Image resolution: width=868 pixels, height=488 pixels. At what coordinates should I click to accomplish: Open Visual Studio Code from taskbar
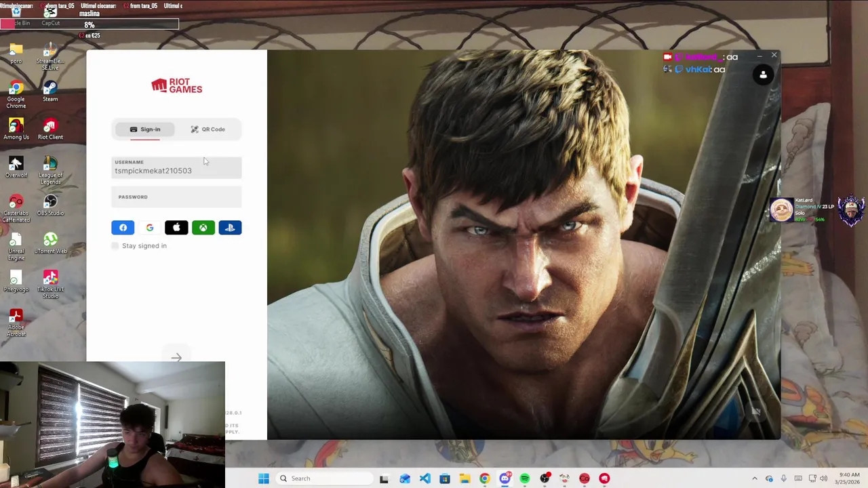(425, 479)
